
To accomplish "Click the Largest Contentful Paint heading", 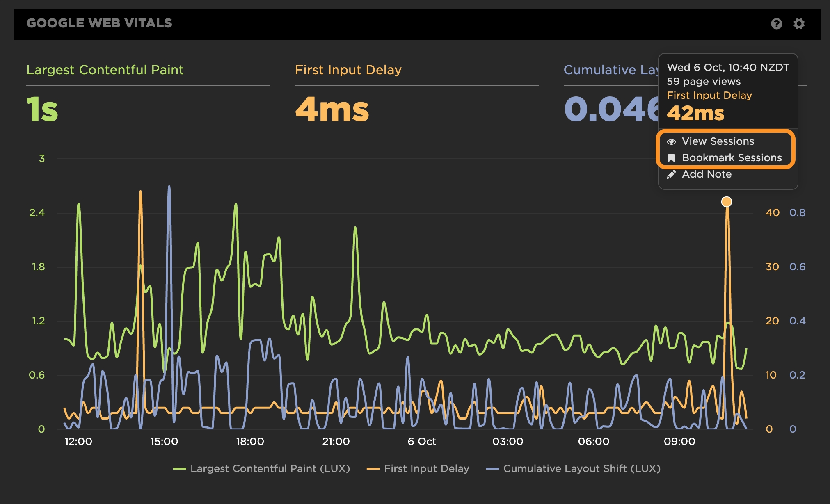I will (x=105, y=70).
